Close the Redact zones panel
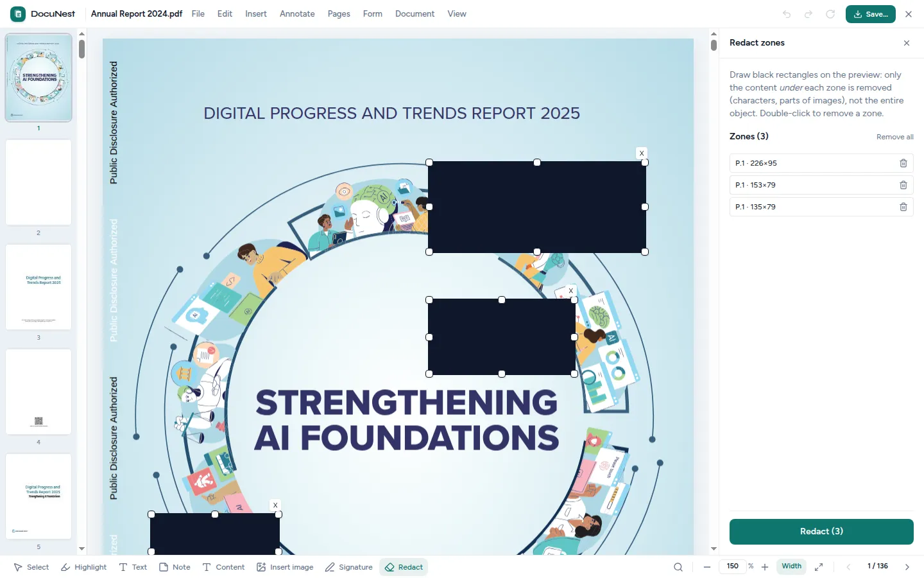The height and width of the screenshot is (578, 924). pyautogui.click(x=907, y=43)
